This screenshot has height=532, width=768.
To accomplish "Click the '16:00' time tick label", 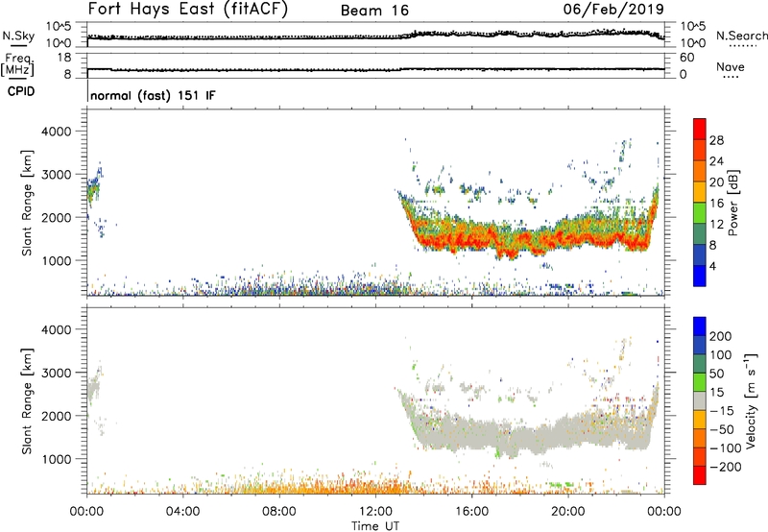I will (x=471, y=512).
